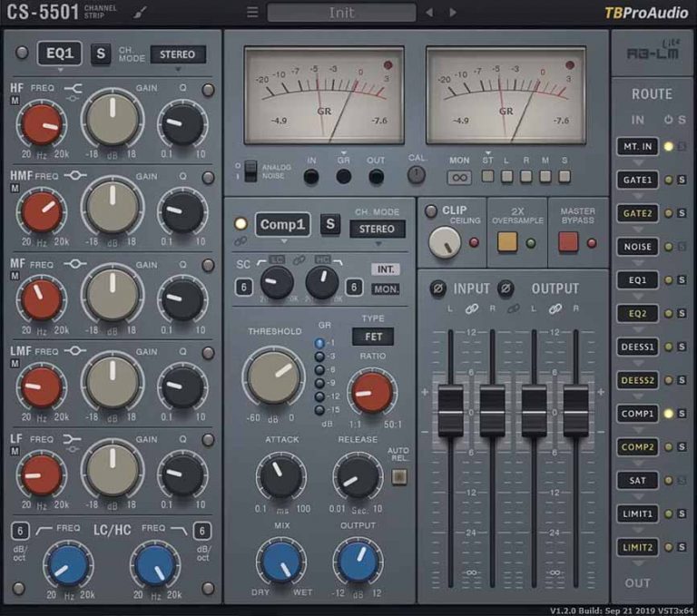Click the Init preset name field
697x616 pixels.
[341, 13]
